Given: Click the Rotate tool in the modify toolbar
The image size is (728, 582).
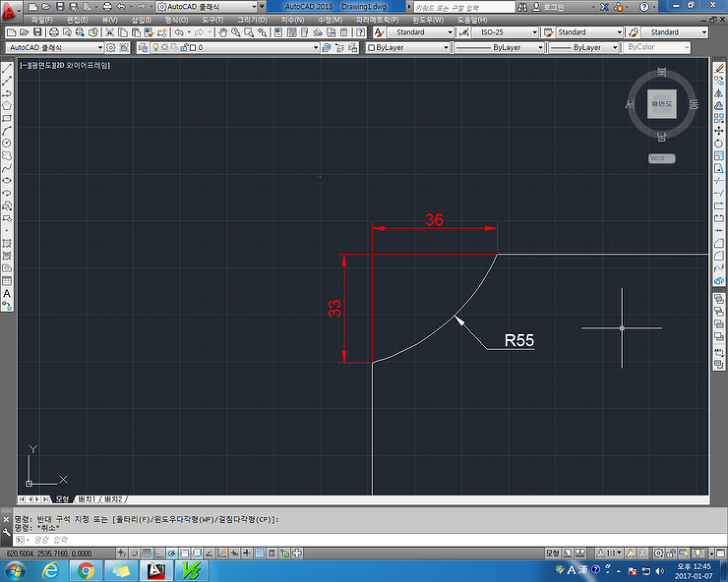Looking at the screenshot, I should coord(719,143).
